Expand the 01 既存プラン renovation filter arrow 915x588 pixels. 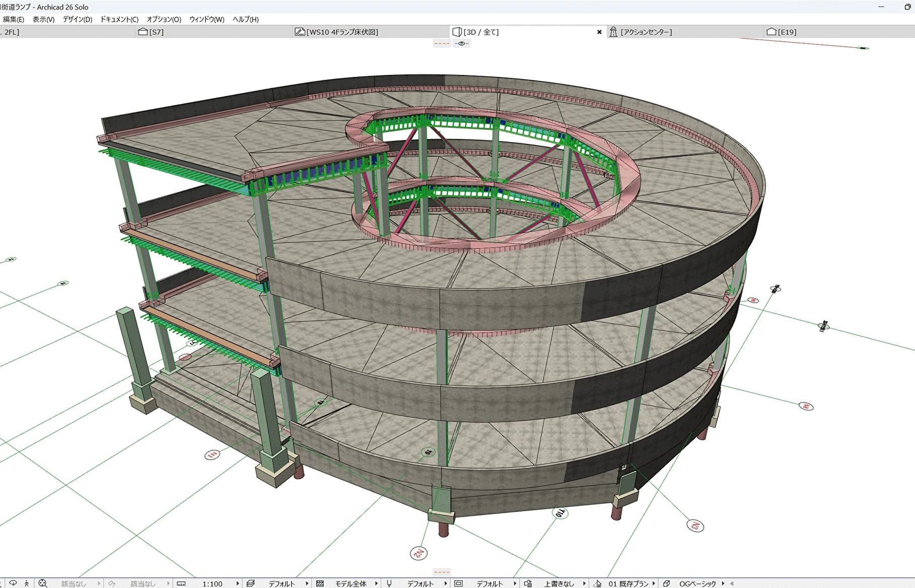[x=654, y=583]
